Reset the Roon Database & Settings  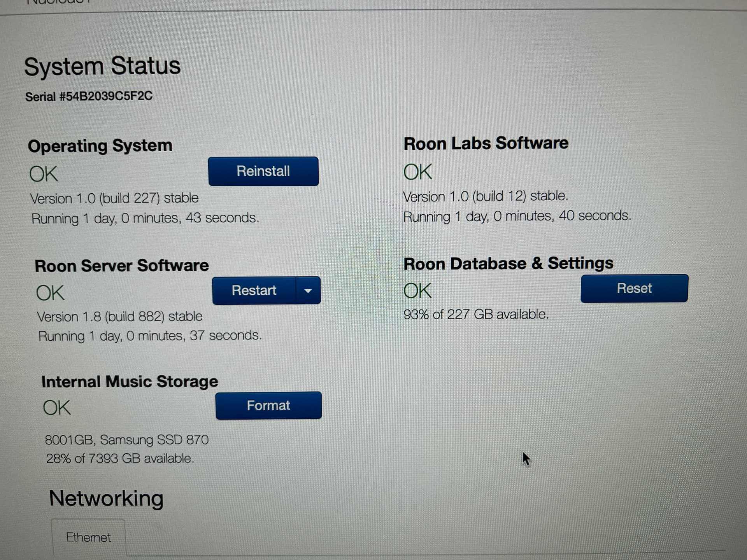tap(634, 288)
